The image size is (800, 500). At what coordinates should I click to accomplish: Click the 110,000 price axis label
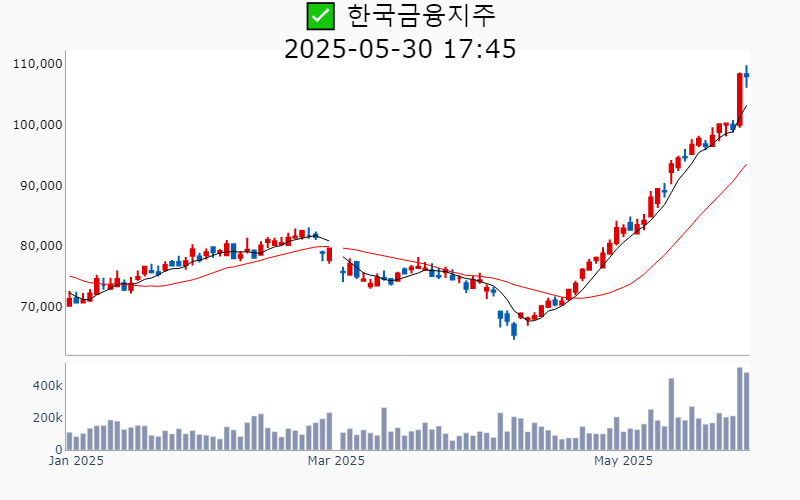point(38,64)
